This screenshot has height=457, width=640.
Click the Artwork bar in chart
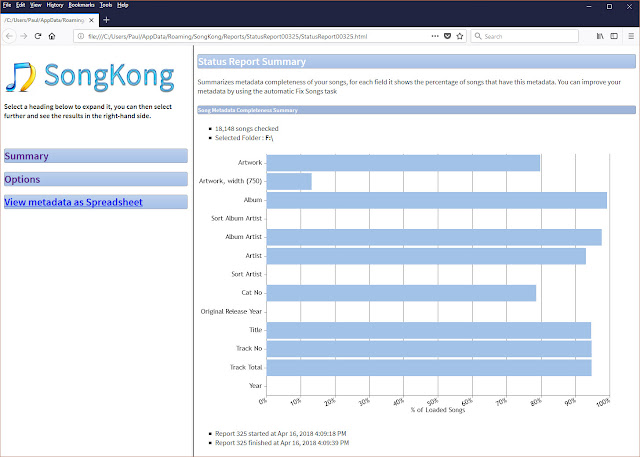tap(403, 163)
